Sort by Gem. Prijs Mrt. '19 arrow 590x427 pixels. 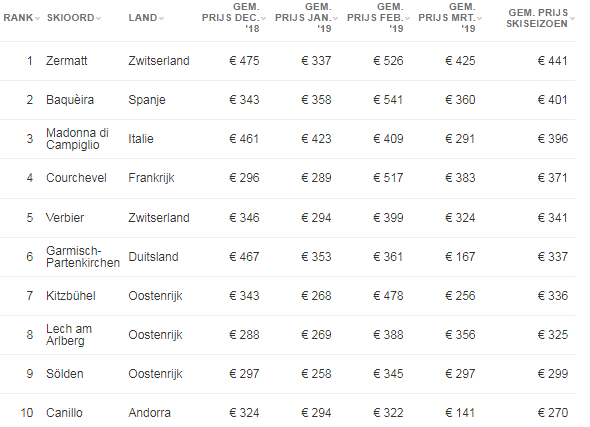[x=479, y=18]
